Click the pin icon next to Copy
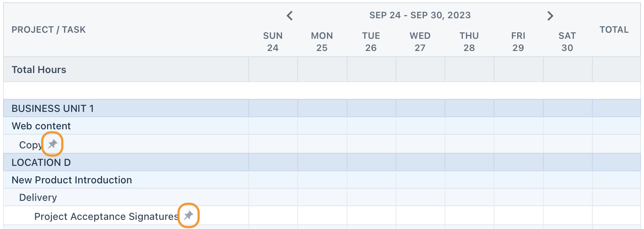The height and width of the screenshot is (229, 644). pos(52,144)
